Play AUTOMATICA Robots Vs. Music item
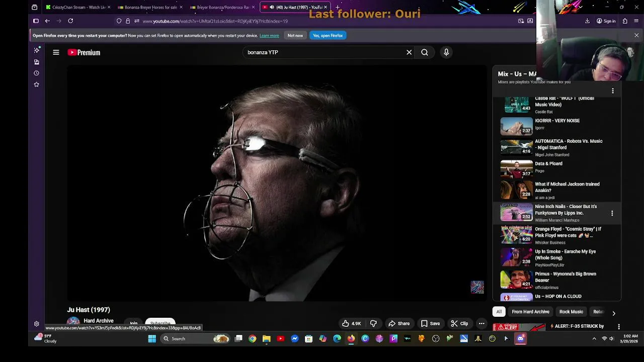This screenshot has width=644, height=362. 557,147
